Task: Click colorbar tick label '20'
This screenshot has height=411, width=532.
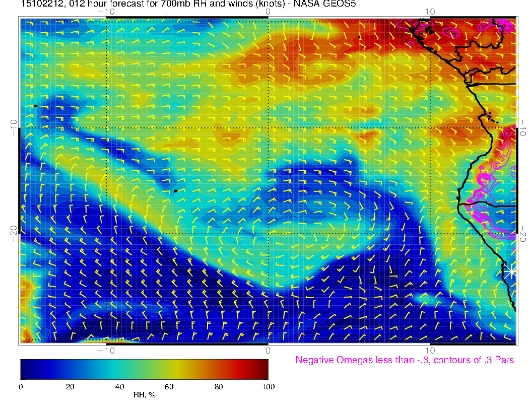Action: point(70,387)
